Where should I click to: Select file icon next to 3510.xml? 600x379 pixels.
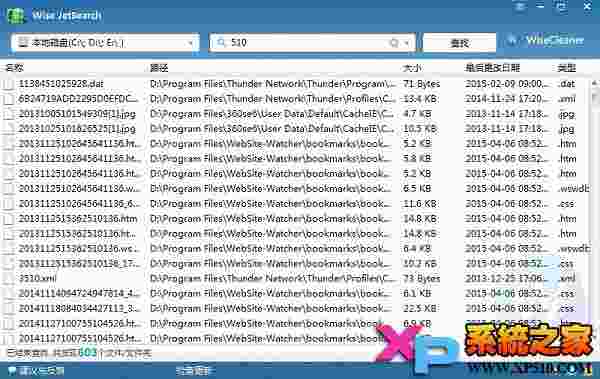(9, 278)
